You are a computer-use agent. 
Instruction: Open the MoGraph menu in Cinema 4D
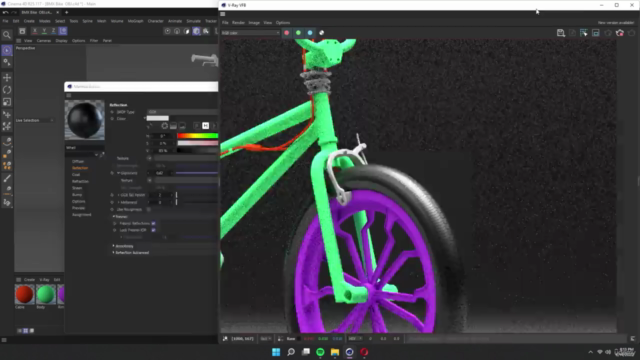pyautogui.click(x=136, y=21)
